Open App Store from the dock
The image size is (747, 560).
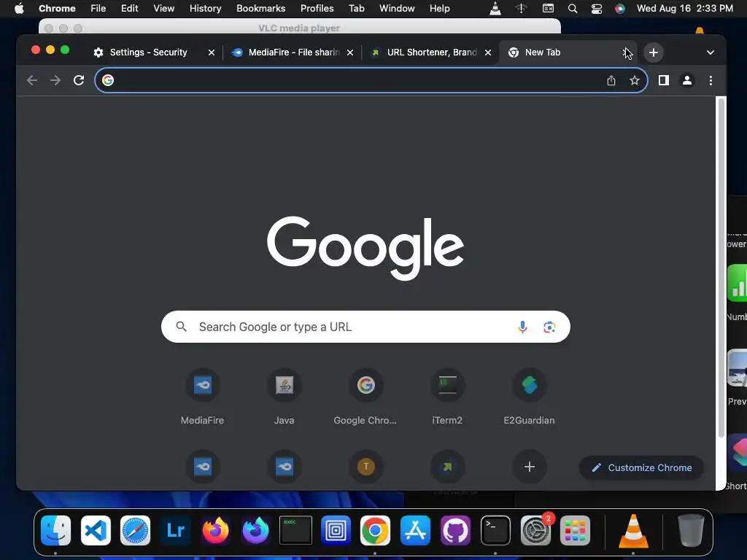point(415,531)
